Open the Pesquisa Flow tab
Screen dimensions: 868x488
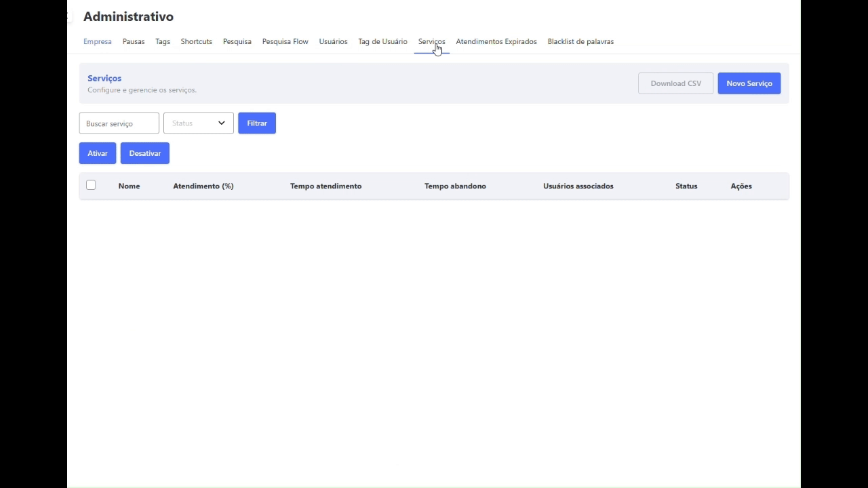[x=285, y=41]
